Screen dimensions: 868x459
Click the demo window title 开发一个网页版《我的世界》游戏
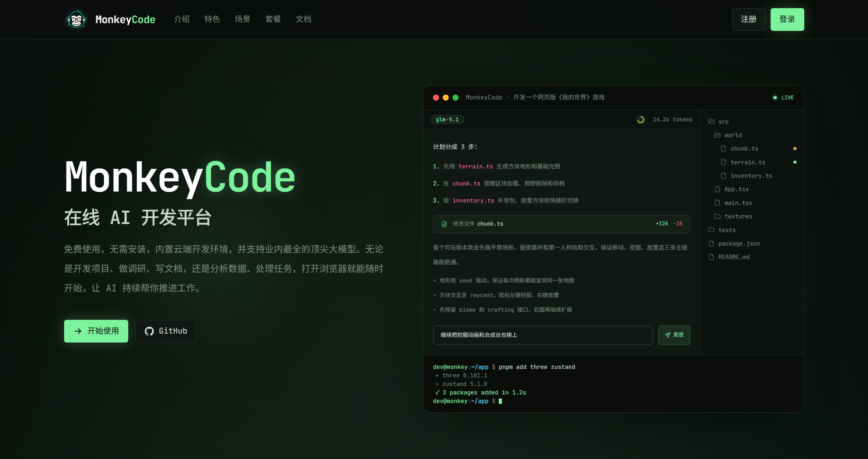(x=559, y=97)
